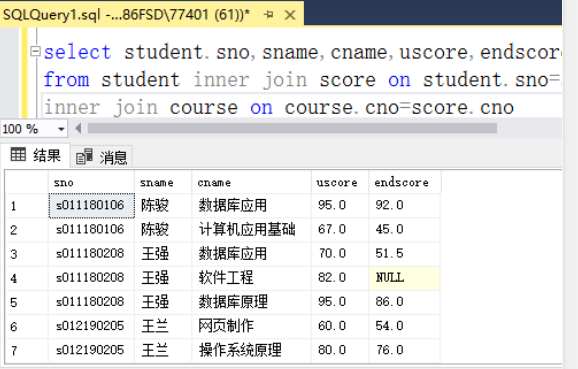Click 数据库应用 in row 3
Image resolution: width=578 pixels, height=369 pixels.
[x=251, y=254]
